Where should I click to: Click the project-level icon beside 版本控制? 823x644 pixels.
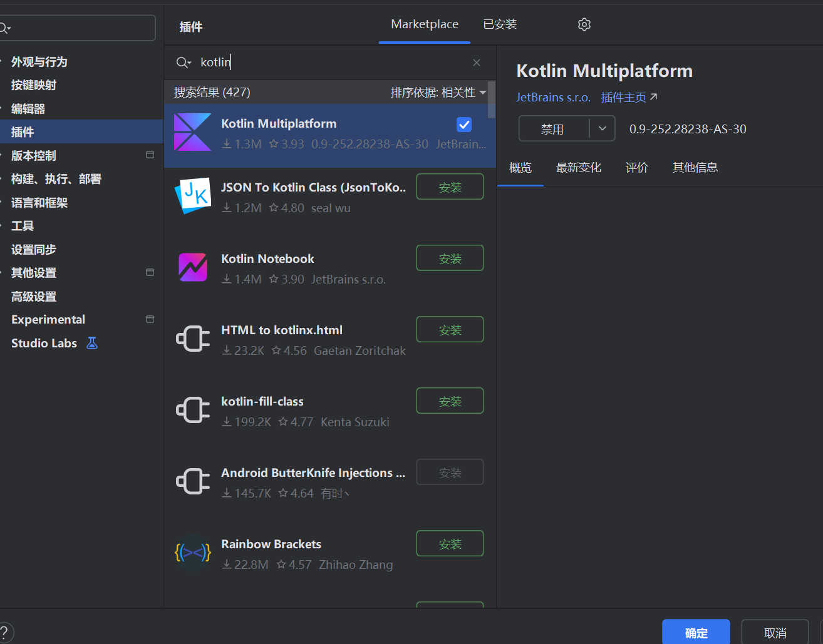(x=150, y=155)
